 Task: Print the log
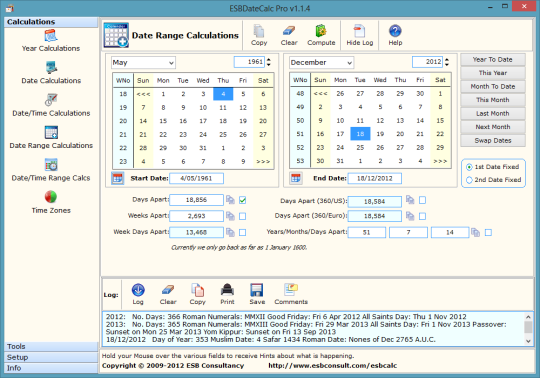click(x=227, y=294)
